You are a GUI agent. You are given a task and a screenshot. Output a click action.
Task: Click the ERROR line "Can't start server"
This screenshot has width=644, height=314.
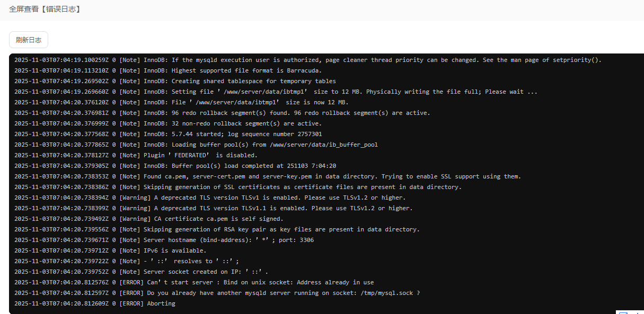[x=260, y=282]
